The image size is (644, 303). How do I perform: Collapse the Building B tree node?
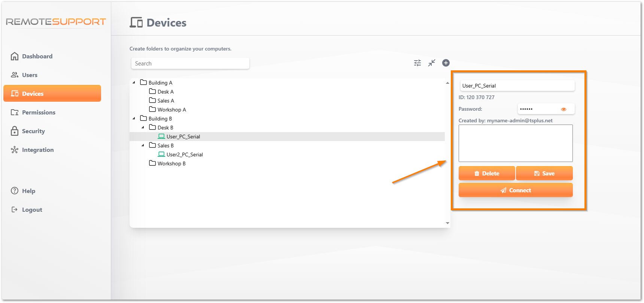click(x=134, y=119)
